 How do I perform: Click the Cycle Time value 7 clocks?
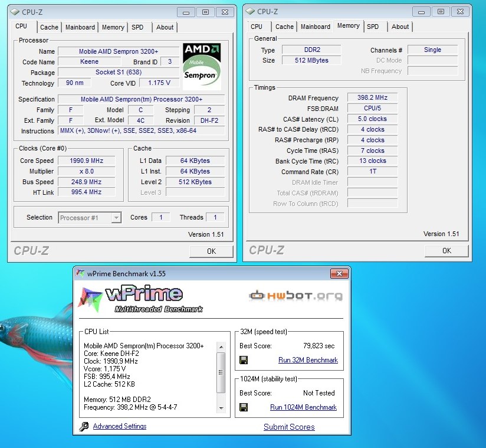click(372, 151)
